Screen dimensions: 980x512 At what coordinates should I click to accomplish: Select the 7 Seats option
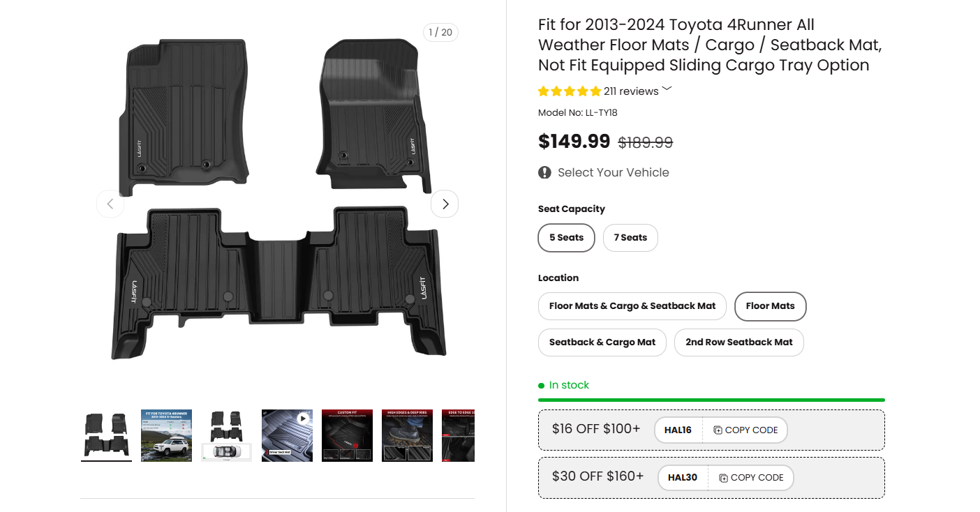pos(630,237)
